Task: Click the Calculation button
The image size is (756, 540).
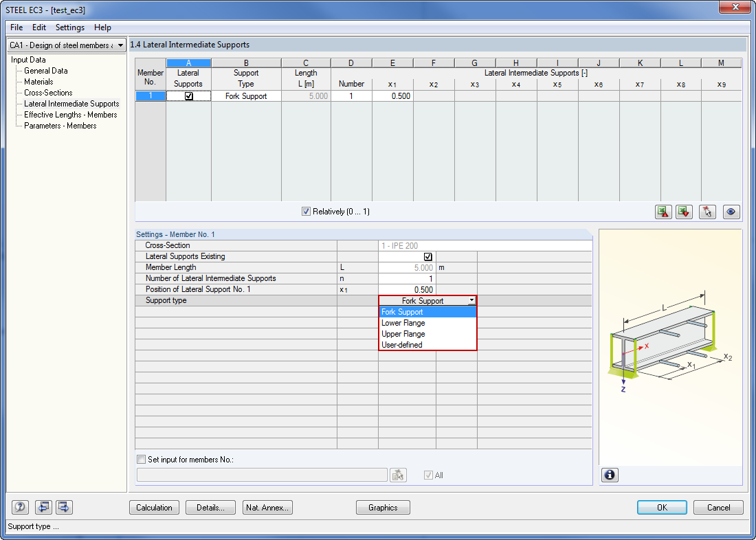Action: pyautogui.click(x=154, y=507)
